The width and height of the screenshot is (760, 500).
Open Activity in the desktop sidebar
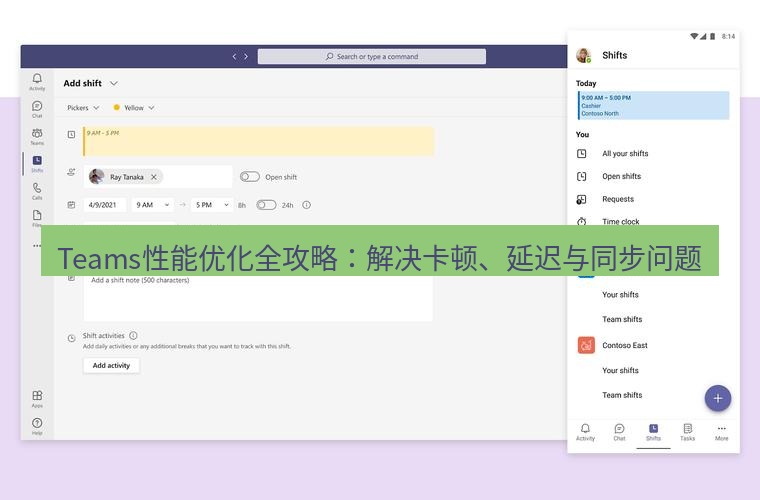coord(37,81)
